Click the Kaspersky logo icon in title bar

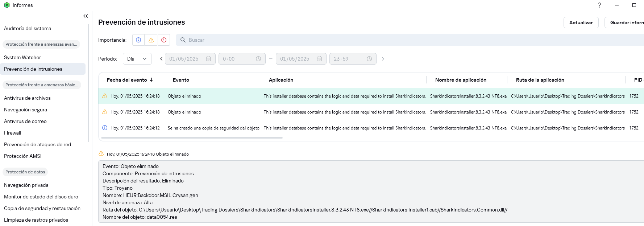[x=7, y=5]
